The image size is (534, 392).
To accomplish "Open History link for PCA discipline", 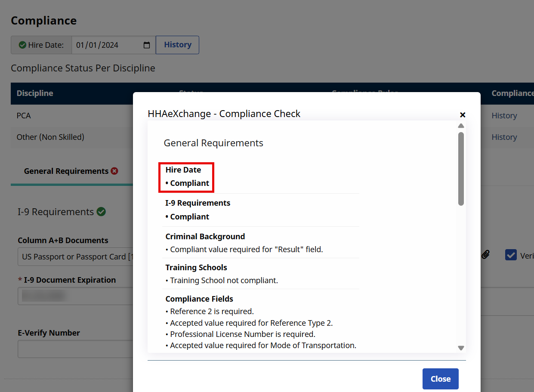I will [504, 116].
